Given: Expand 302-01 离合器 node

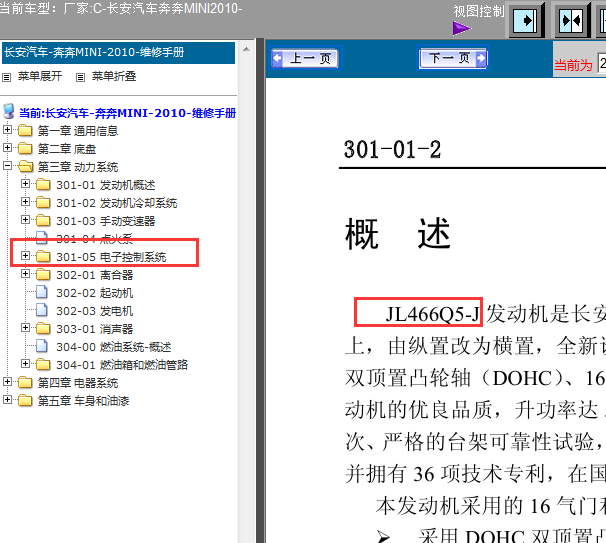Looking at the screenshot, I should [25, 274].
